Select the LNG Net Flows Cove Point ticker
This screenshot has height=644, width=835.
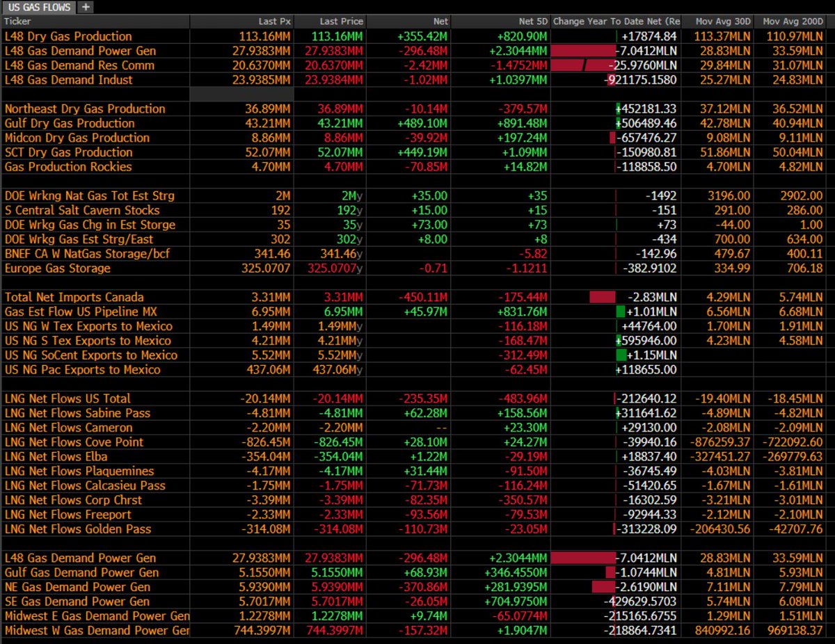(x=74, y=442)
